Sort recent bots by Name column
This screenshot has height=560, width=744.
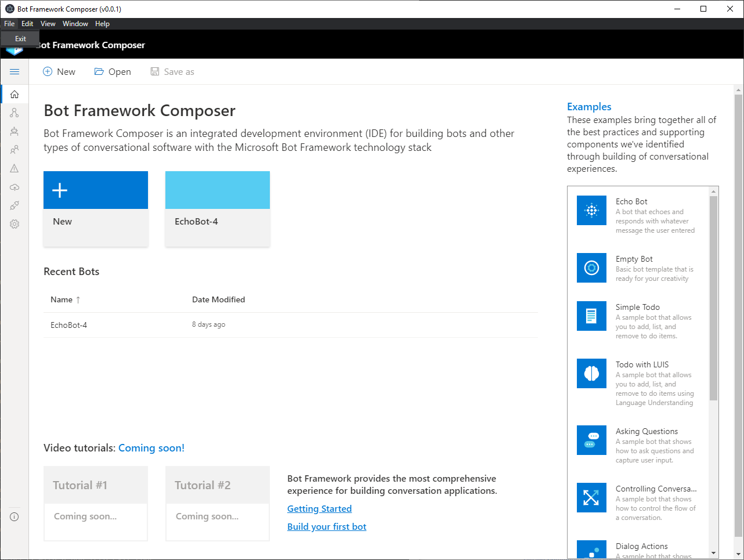65,299
